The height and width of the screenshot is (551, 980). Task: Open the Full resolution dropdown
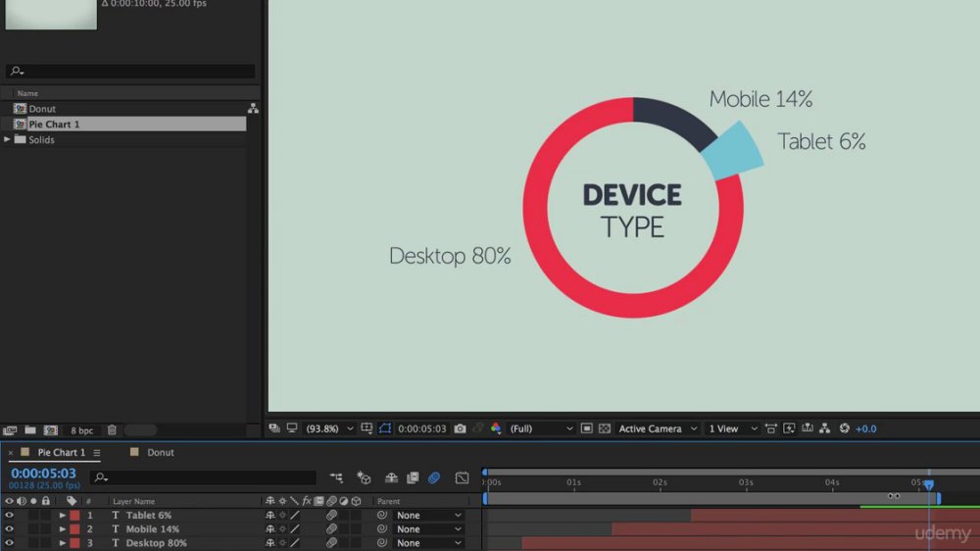point(541,429)
